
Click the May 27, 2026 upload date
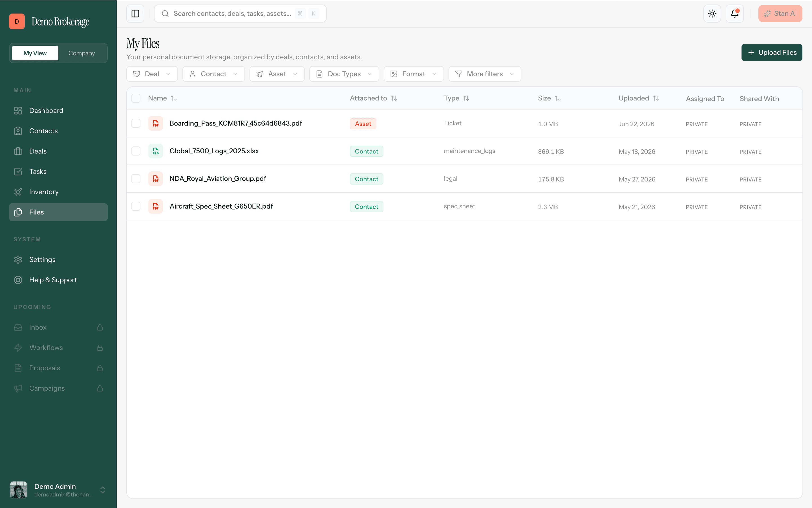pyautogui.click(x=637, y=179)
